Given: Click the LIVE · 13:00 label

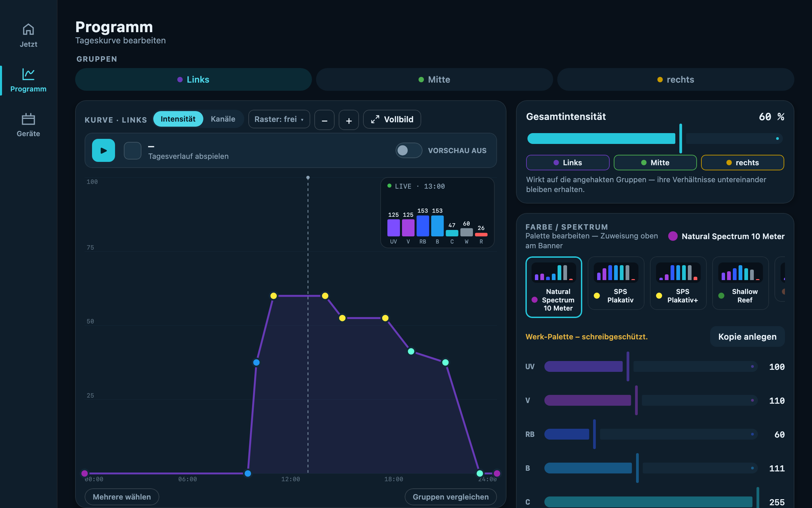Looking at the screenshot, I should tap(420, 186).
